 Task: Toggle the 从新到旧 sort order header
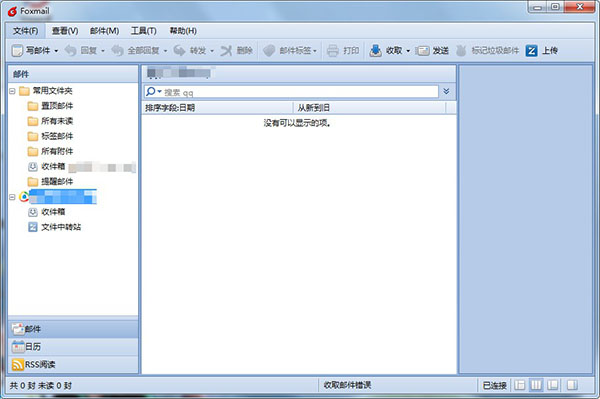click(369, 108)
